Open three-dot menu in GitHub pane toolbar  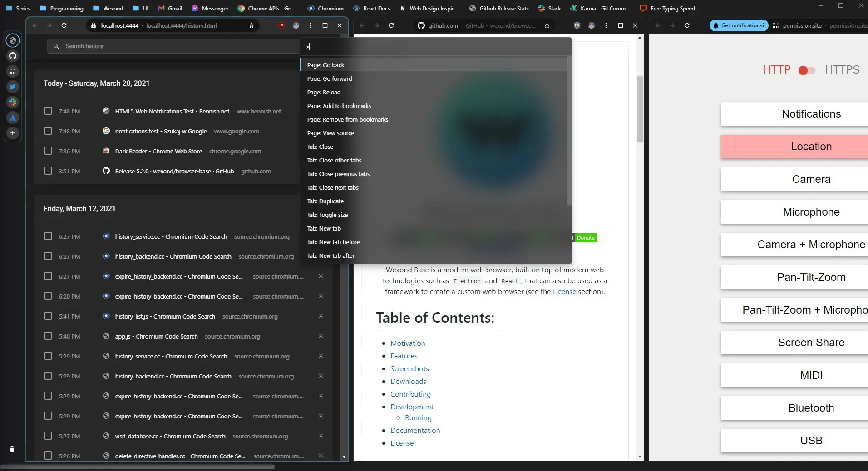[606, 25]
